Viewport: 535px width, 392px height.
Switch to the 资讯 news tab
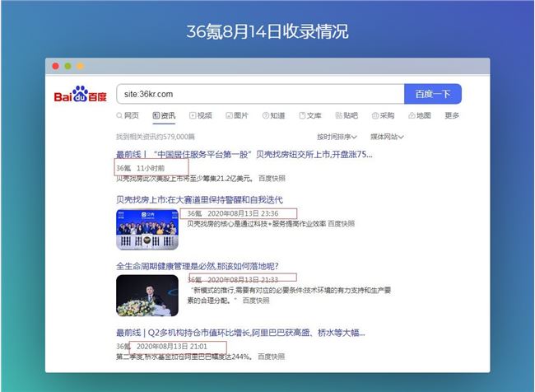click(164, 115)
